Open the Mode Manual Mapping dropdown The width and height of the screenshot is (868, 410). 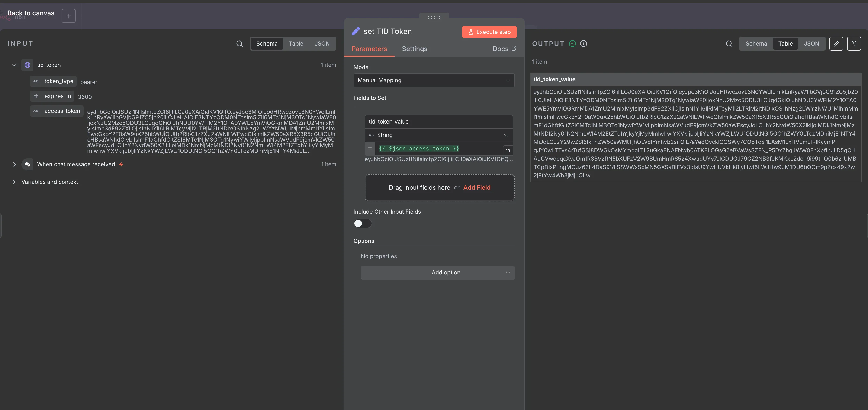click(x=434, y=80)
